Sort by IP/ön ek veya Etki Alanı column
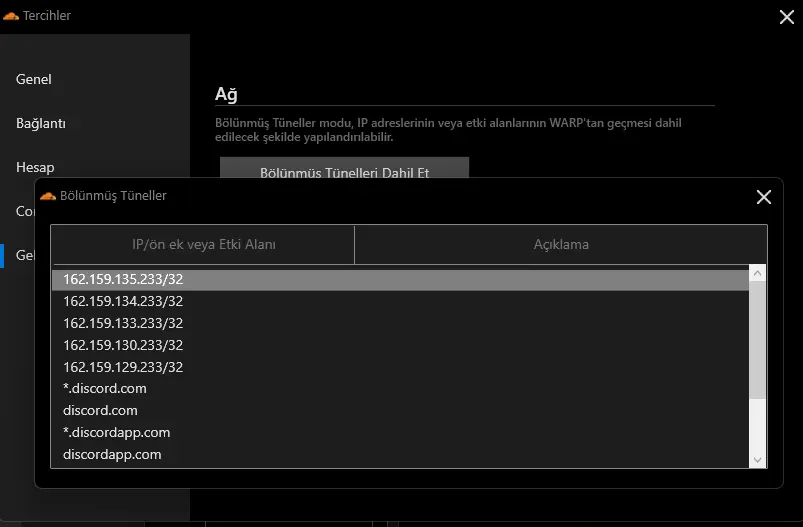Viewport: 803px width, 527px height. [203, 244]
